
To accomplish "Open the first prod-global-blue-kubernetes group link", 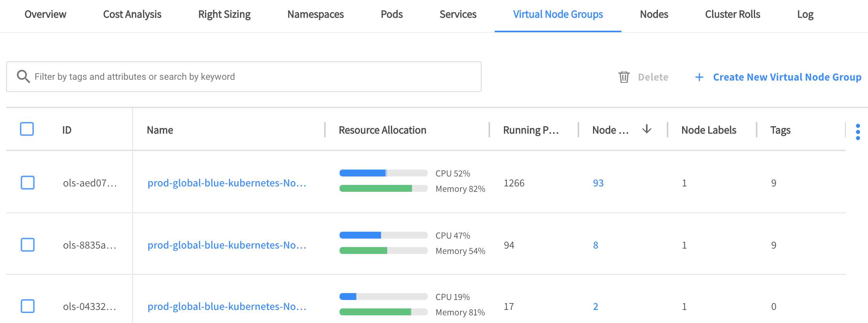I will pos(227,183).
